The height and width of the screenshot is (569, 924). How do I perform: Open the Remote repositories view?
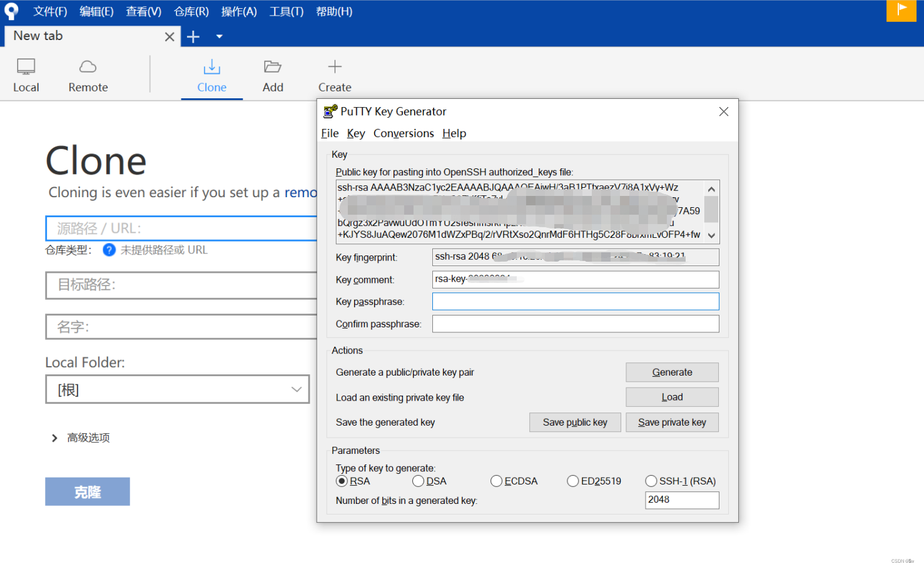(x=88, y=76)
